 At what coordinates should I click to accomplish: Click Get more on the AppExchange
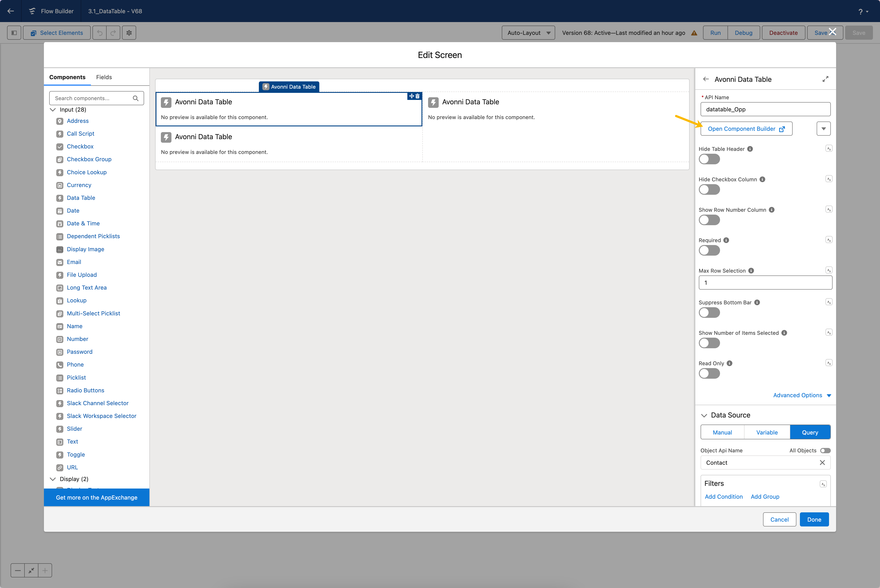(x=97, y=497)
